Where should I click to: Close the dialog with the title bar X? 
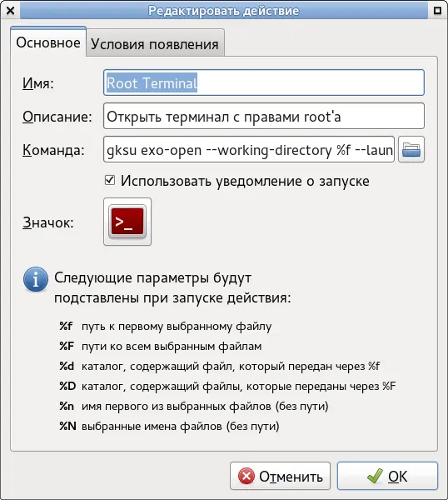click(10, 11)
